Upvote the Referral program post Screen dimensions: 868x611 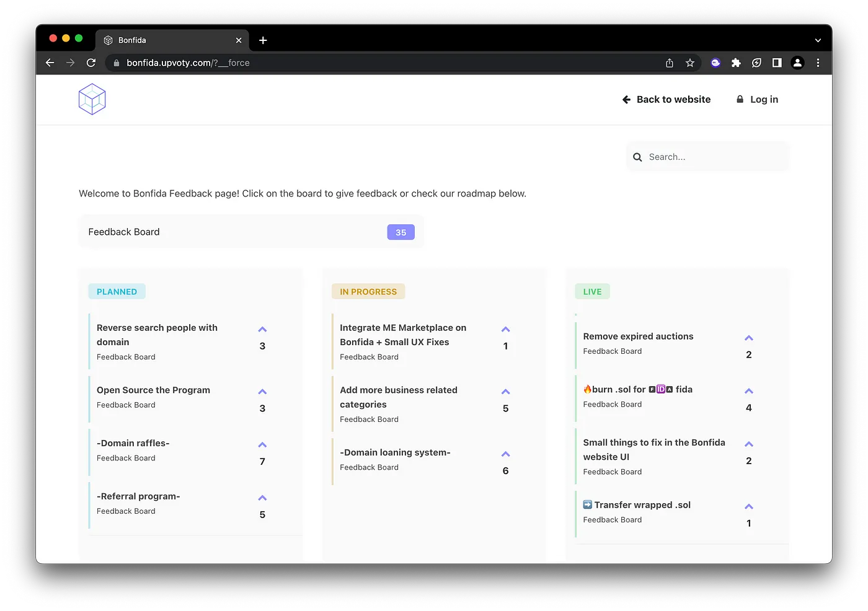click(262, 498)
